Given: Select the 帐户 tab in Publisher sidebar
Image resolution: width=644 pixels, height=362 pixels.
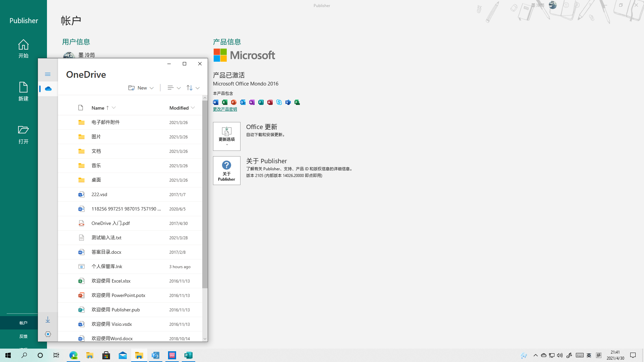Looking at the screenshot, I should (x=23, y=323).
